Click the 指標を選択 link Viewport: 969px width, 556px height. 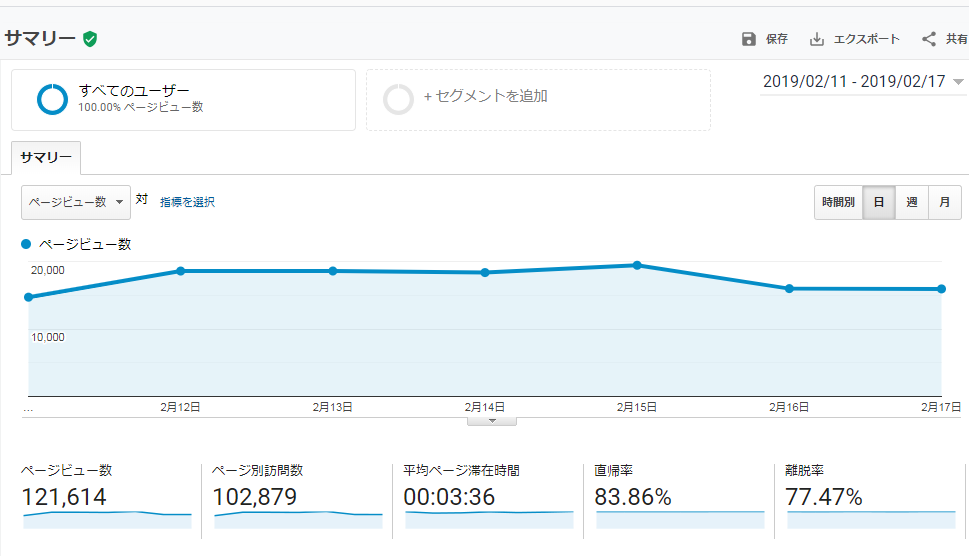click(x=187, y=202)
